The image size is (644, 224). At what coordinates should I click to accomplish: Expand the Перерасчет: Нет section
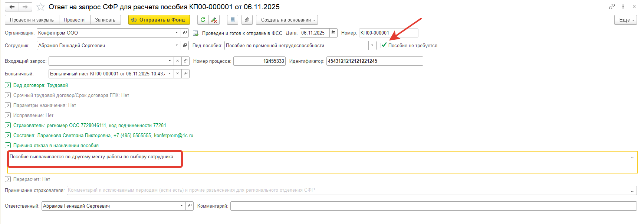tap(8, 179)
